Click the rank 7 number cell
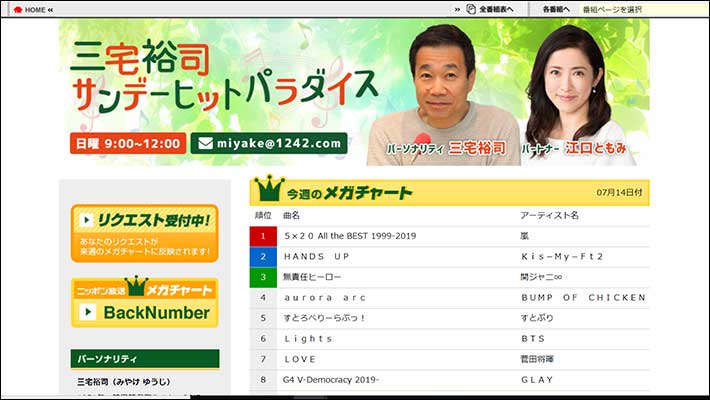 [263, 359]
